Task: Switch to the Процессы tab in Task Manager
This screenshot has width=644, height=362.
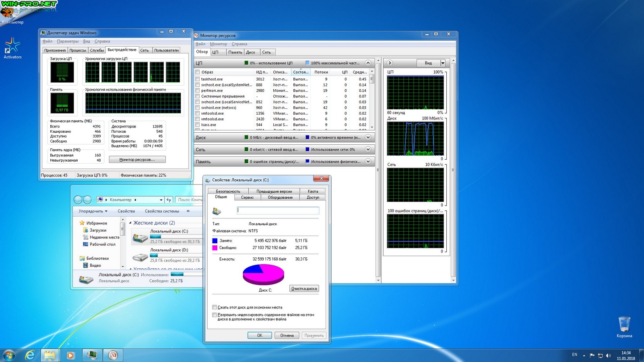Action: (x=77, y=50)
